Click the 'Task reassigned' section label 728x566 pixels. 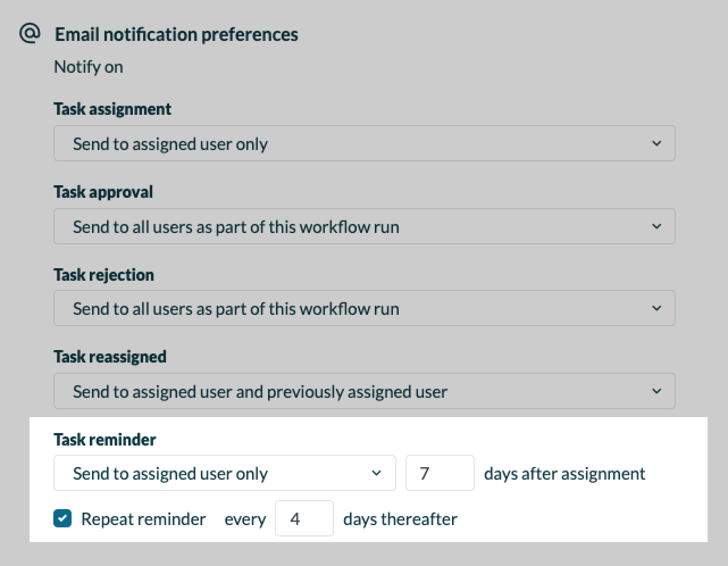(110, 356)
